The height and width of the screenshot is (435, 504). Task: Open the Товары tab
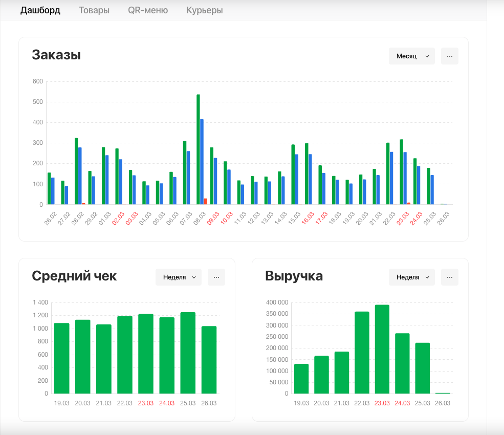pyautogui.click(x=94, y=10)
